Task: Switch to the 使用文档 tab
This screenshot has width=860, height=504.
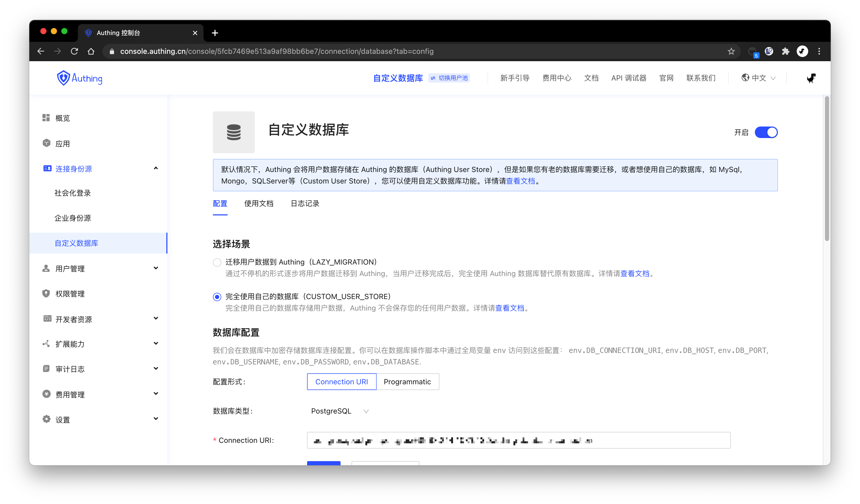Action: (x=259, y=204)
